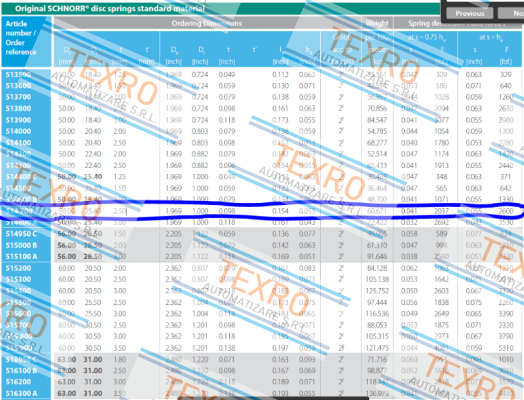Click weight value 68.277 in row 514100
Image resolution: width=524 pixels, height=400 pixels.
click(x=377, y=143)
